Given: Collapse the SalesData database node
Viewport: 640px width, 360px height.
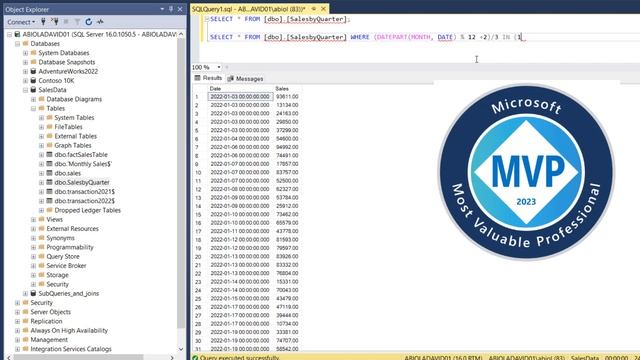Looking at the screenshot, I should tap(25, 90).
